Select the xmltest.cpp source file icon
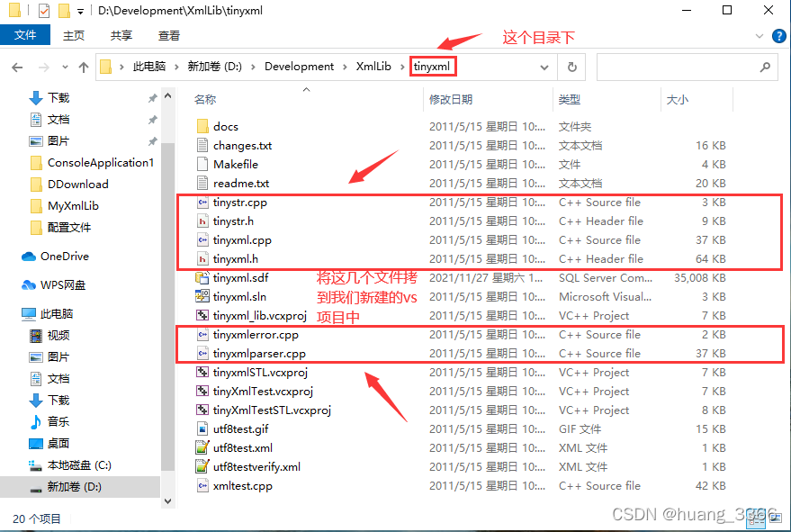791x532 pixels. 202,486
